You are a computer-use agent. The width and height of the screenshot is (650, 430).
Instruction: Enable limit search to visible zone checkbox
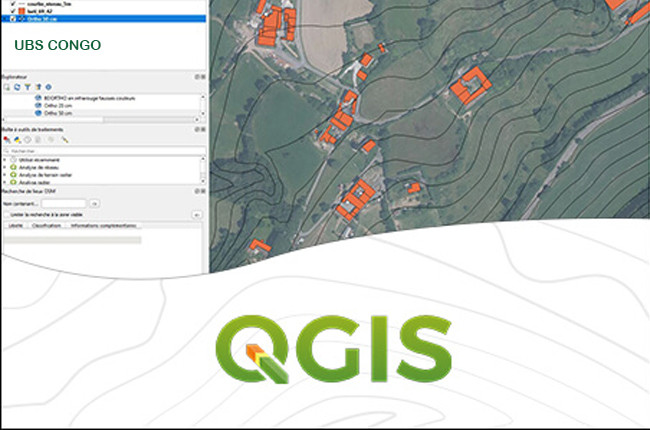point(6,214)
